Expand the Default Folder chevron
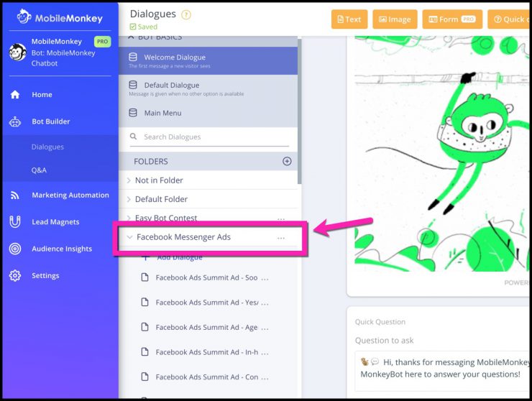The height and width of the screenshot is (401, 532). point(129,199)
